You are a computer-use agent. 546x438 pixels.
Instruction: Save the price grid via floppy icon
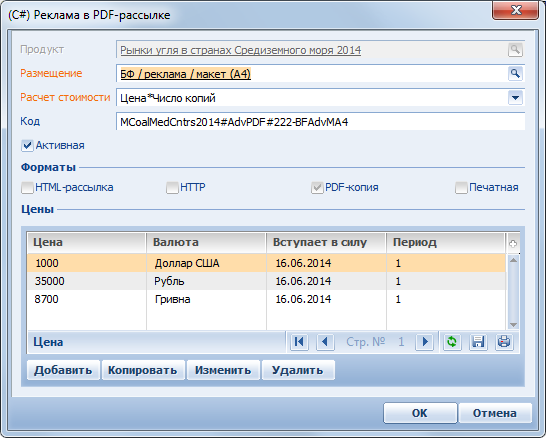[478, 342]
